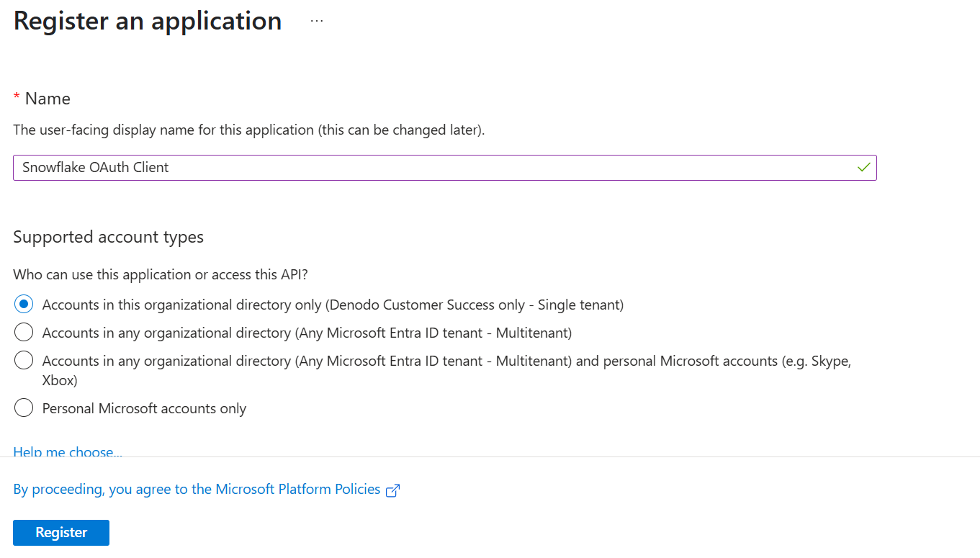This screenshot has width=980, height=558.
Task: Open the ellipsis menu beside the title
Action: click(x=317, y=22)
